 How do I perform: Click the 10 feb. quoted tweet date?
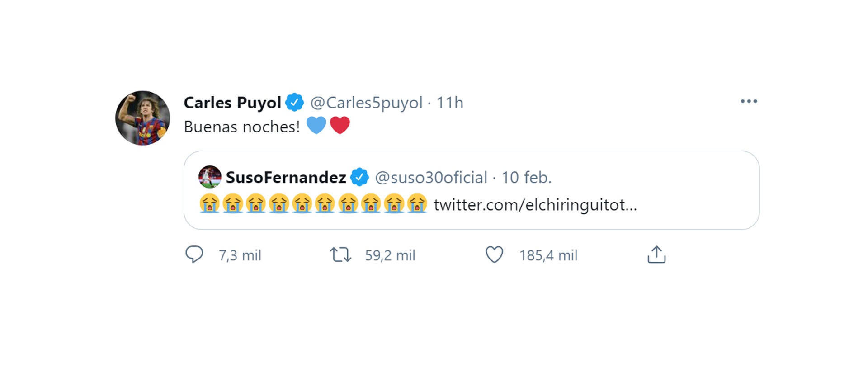click(x=527, y=178)
